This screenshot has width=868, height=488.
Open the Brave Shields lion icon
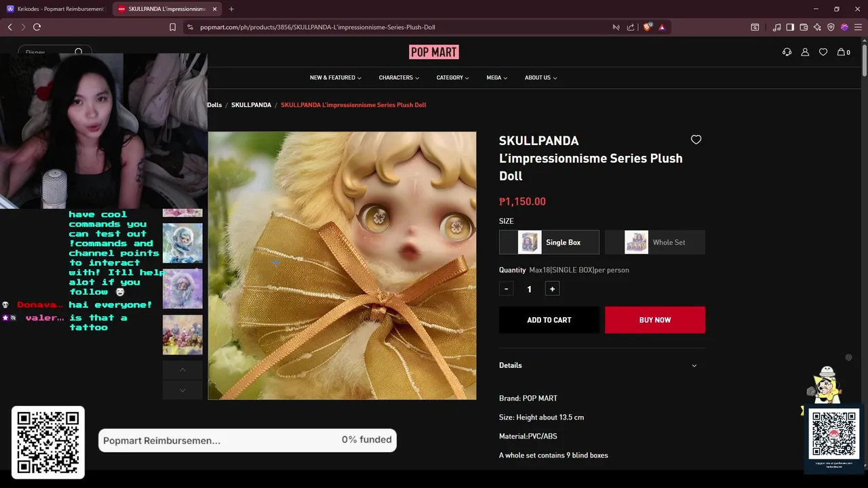point(647,27)
